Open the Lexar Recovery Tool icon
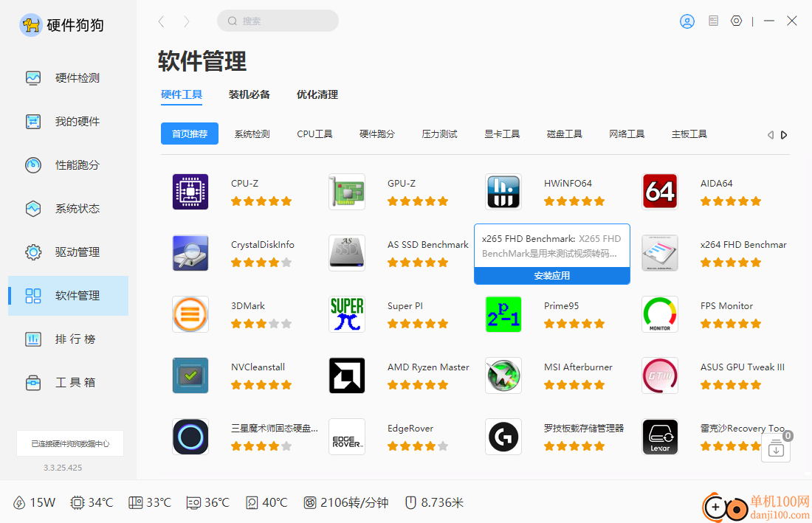Image resolution: width=812 pixels, height=523 pixels. tap(660, 437)
